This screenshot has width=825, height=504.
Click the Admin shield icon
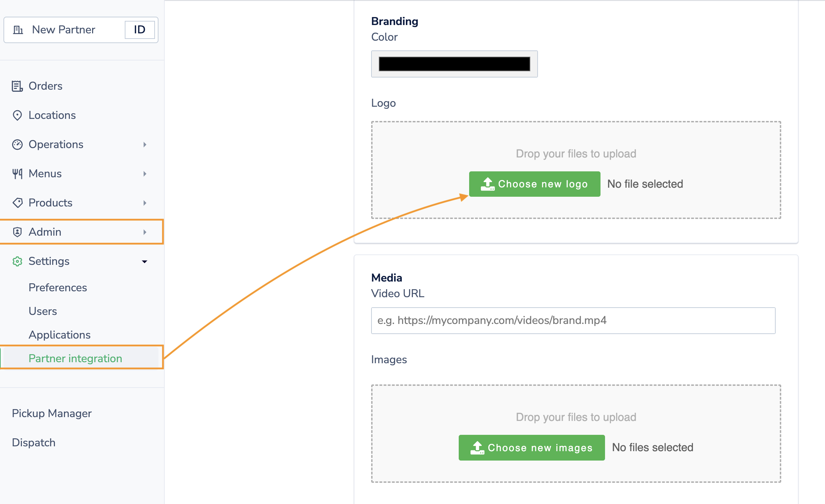click(x=17, y=232)
